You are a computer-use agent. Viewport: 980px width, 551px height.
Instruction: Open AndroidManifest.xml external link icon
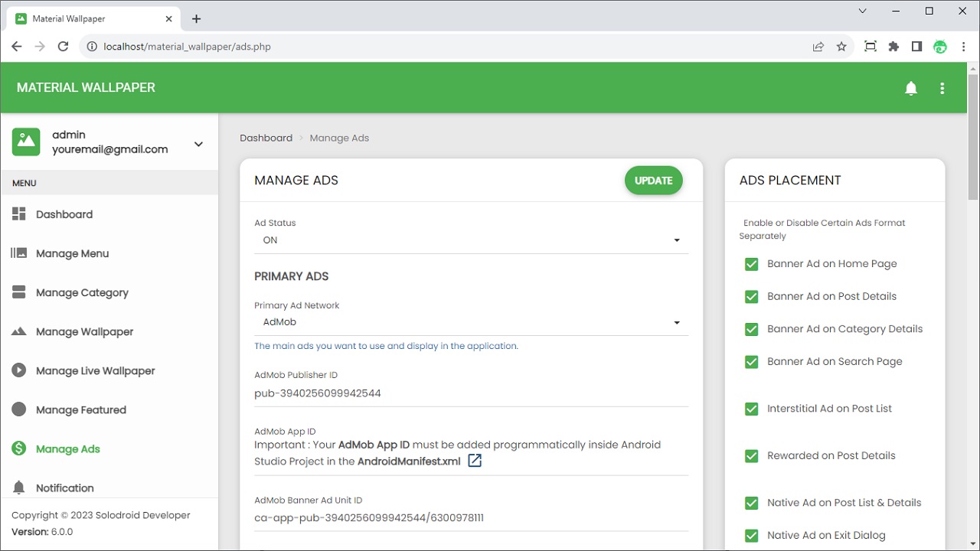(x=475, y=461)
